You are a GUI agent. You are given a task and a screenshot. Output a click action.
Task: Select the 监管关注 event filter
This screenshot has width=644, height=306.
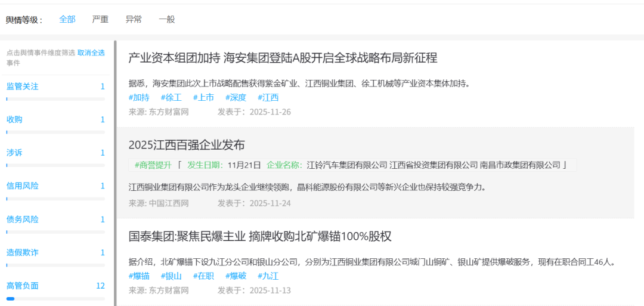pyautogui.click(x=23, y=86)
